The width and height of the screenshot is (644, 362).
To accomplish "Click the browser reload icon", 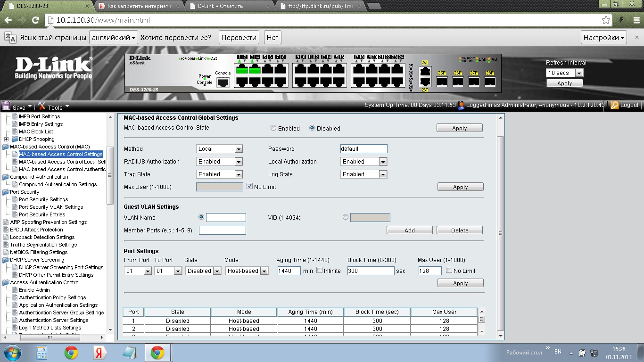I will click(35, 20).
